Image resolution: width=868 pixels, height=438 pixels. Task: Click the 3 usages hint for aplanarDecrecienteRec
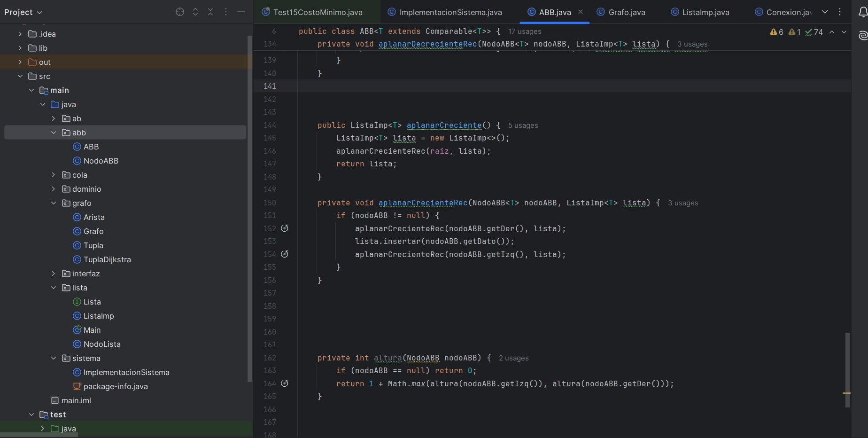pyautogui.click(x=692, y=44)
